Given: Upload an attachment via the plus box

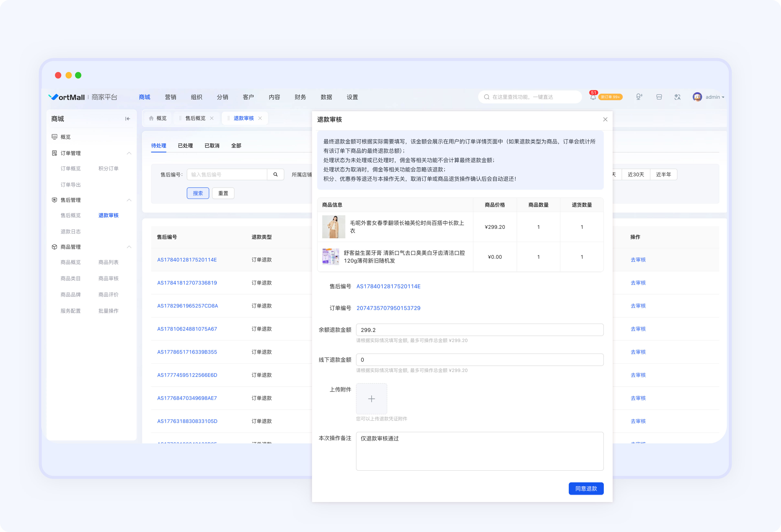Looking at the screenshot, I should (x=371, y=399).
